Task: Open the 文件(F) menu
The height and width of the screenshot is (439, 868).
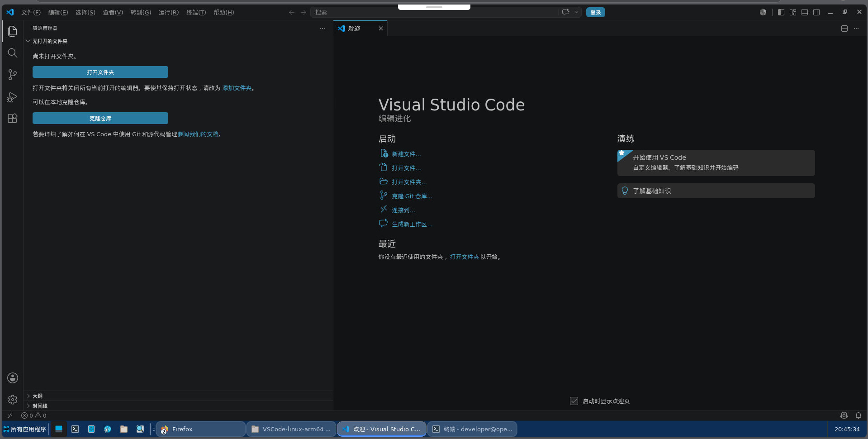Action: coord(31,12)
